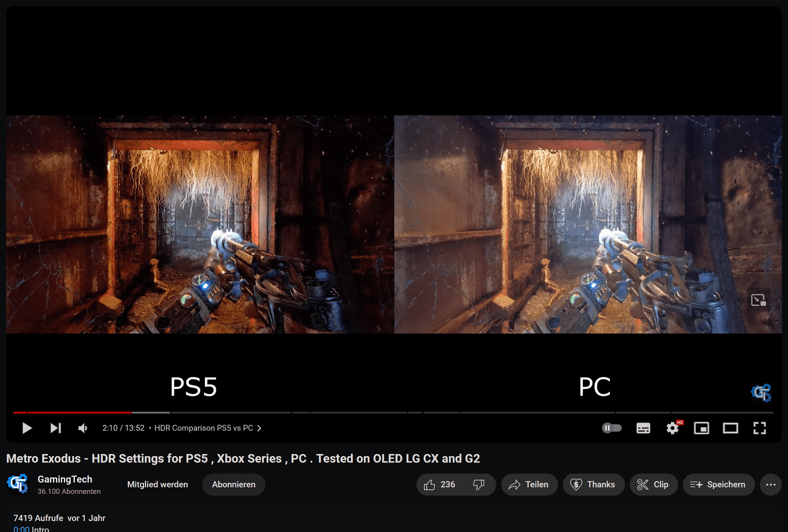
Task: Seek along the video progress bar
Action: 393,412
